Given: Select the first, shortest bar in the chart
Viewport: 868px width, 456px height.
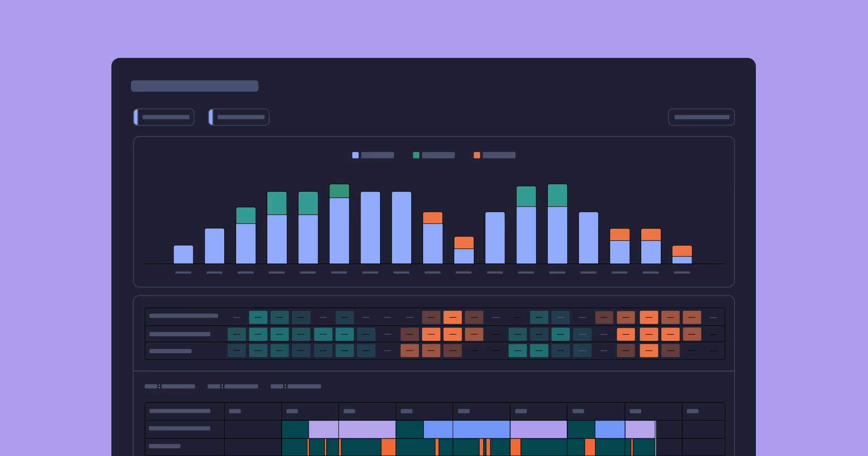Looking at the screenshot, I should [183, 255].
